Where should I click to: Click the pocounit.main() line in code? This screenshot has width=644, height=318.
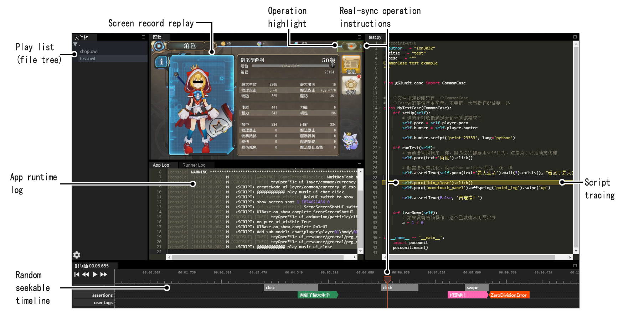tap(410, 247)
